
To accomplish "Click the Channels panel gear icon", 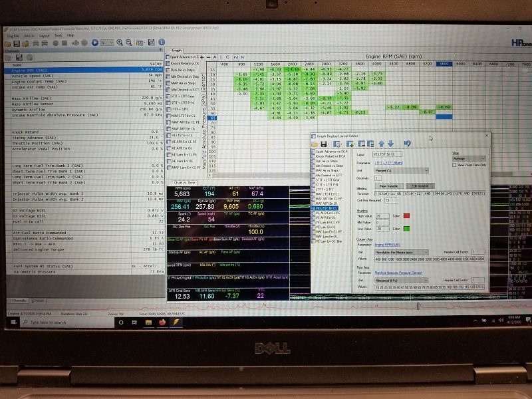I will click(29, 58).
